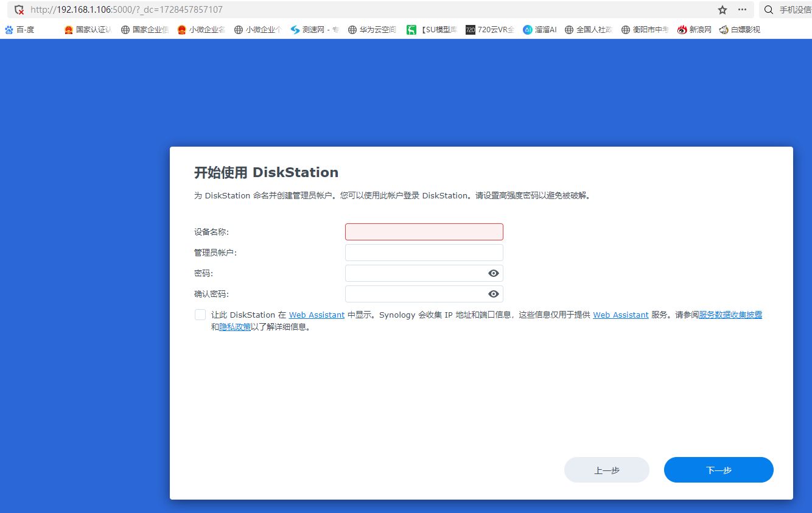Click the 下一步 button
Image resolution: width=812 pixels, height=513 pixels.
(x=719, y=470)
